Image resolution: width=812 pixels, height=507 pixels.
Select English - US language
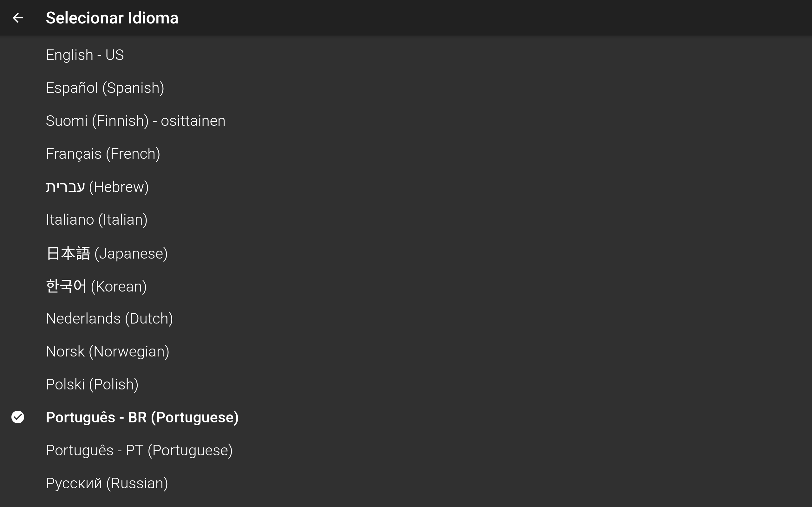(x=406, y=55)
